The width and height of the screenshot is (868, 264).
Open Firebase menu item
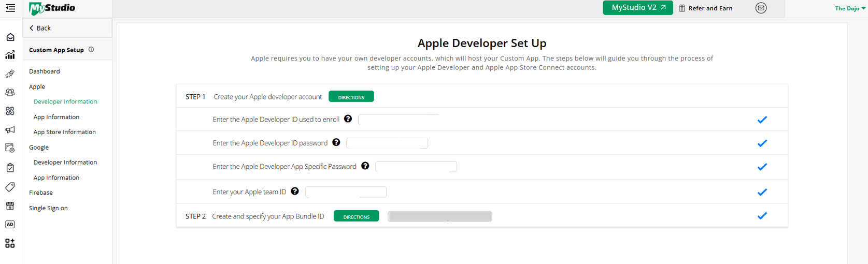41,193
